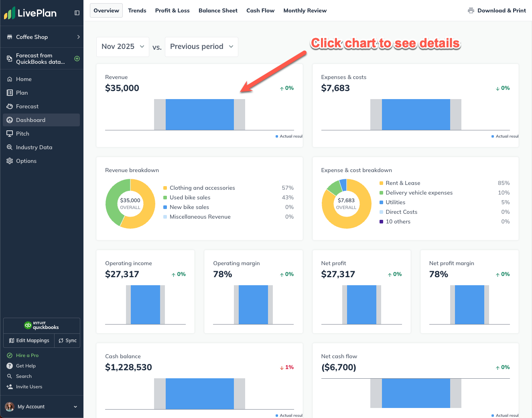Click the Revenue breakdown donut chart
The height and width of the screenshot is (418, 532).
pos(130,204)
